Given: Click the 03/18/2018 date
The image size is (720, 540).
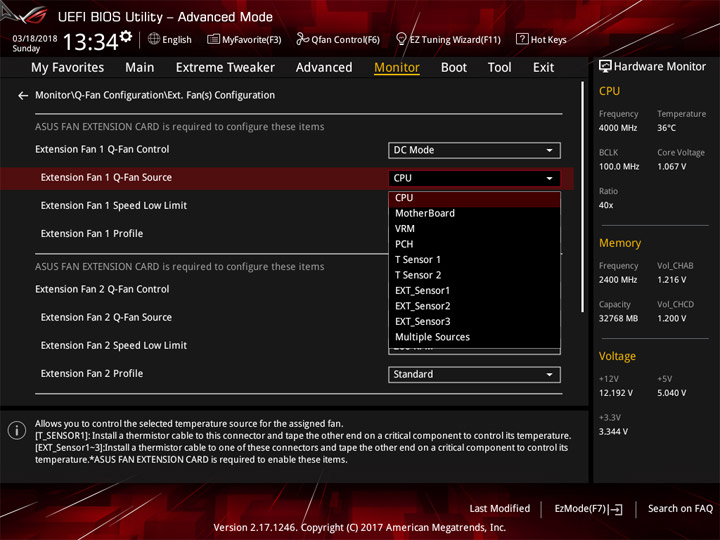Looking at the screenshot, I should (34, 38).
